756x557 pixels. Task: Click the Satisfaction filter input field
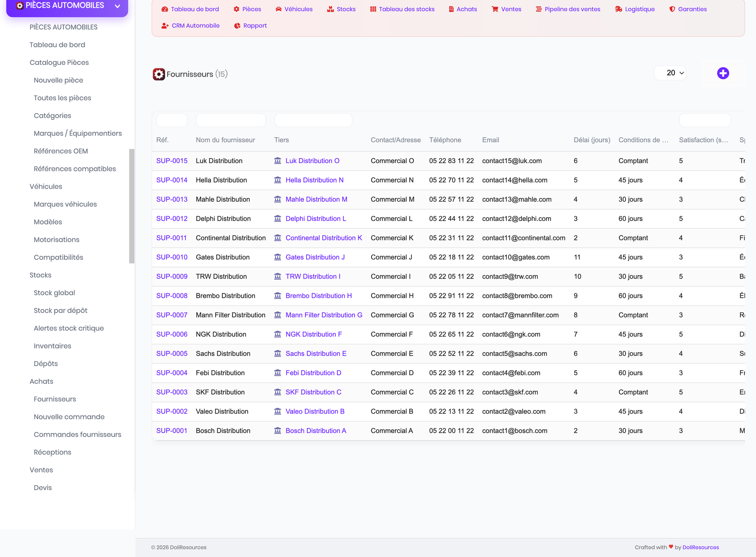coord(705,120)
